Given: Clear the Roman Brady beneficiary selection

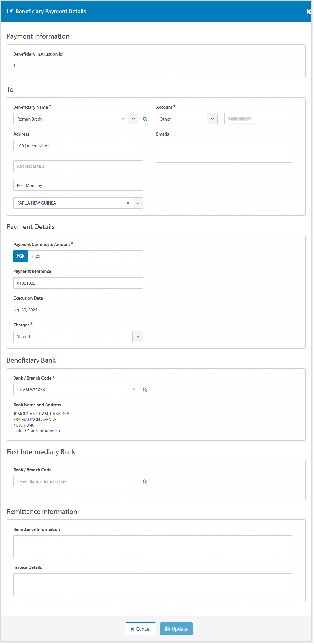Looking at the screenshot, I should tap(123, 119).
